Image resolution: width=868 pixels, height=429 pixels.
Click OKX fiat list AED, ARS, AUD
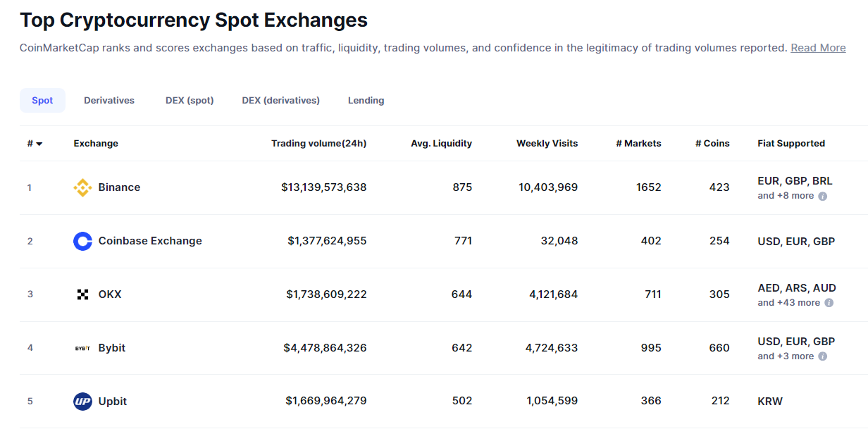click(x=797, y=288)
